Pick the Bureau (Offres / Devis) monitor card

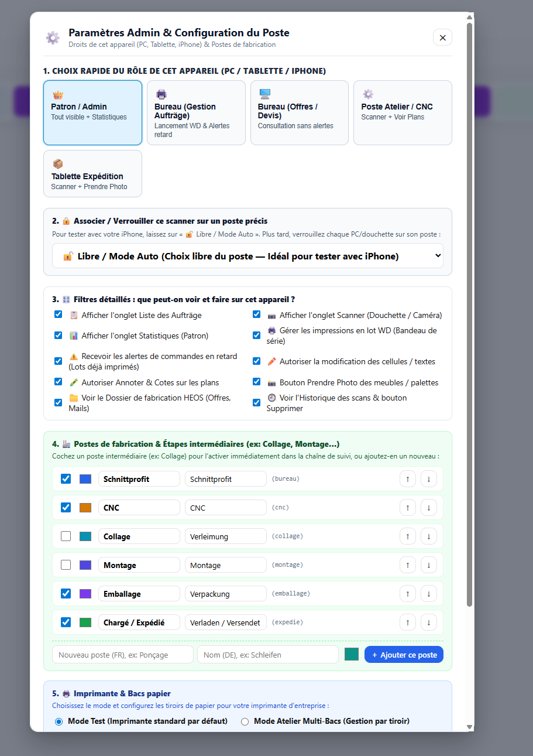point(299,112)
